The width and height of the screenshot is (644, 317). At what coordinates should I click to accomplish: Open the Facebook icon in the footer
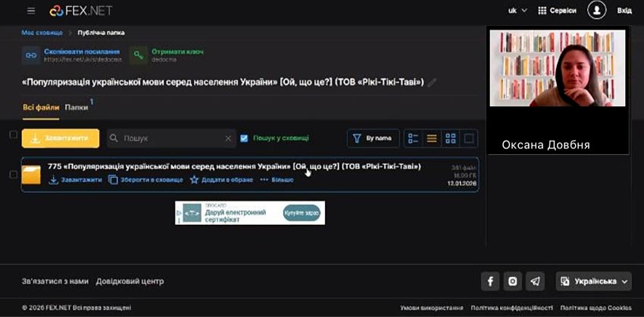pos(490,281)
